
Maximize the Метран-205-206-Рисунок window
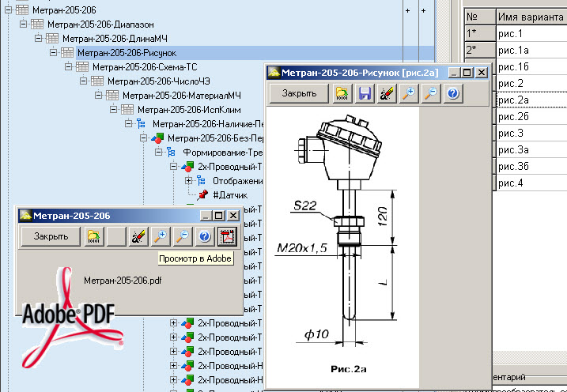[467, 72]
